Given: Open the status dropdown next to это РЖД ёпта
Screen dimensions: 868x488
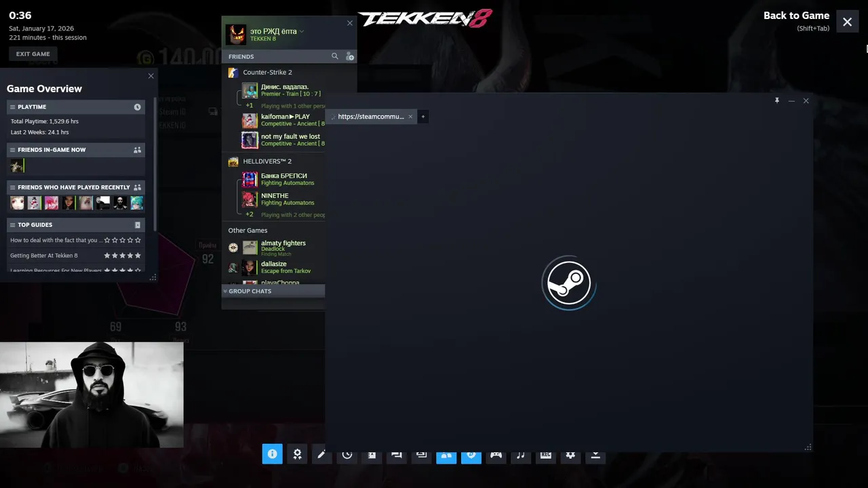Looking at the screenshot, I should (302, 31).
